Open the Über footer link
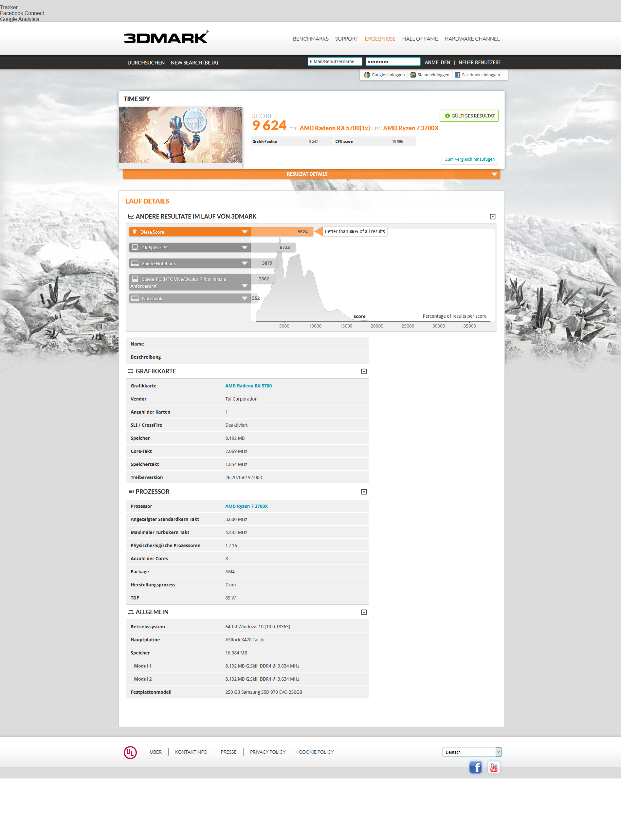The width and height of the screenshot is (621, 840). (x=155, y=752)
